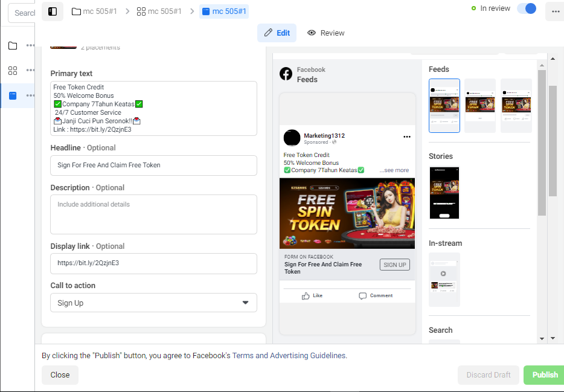Open the campaign folder icon in sidebar
This screenshot has width=564, height=392.
point(13,46)
